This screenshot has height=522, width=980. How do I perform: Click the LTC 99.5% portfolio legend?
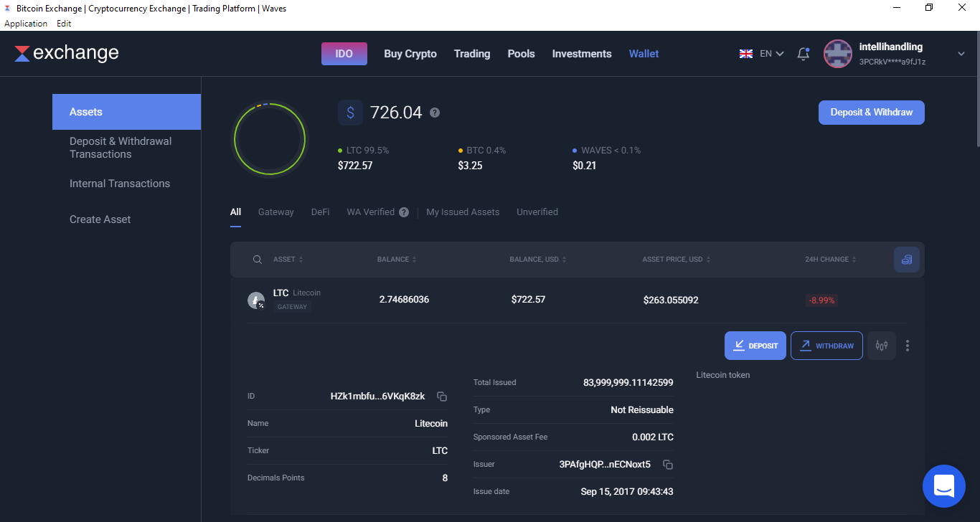(x=364, y=151)
